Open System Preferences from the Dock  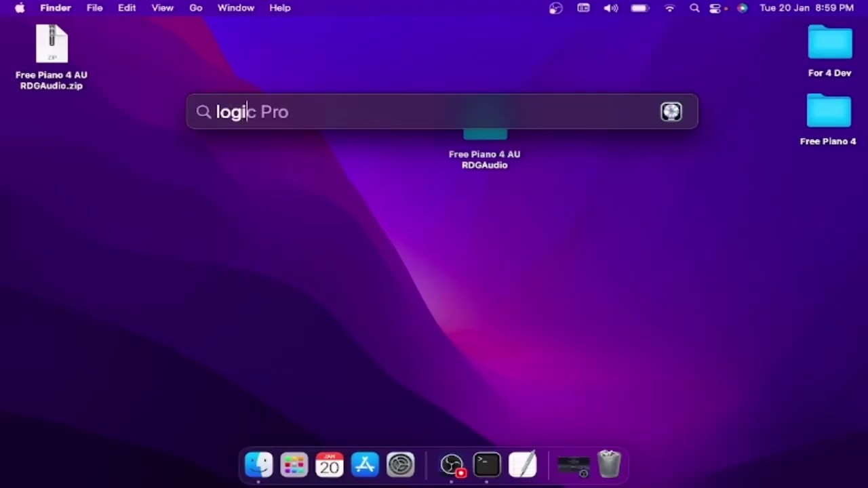pyautogui.click(x=400, y=465)
